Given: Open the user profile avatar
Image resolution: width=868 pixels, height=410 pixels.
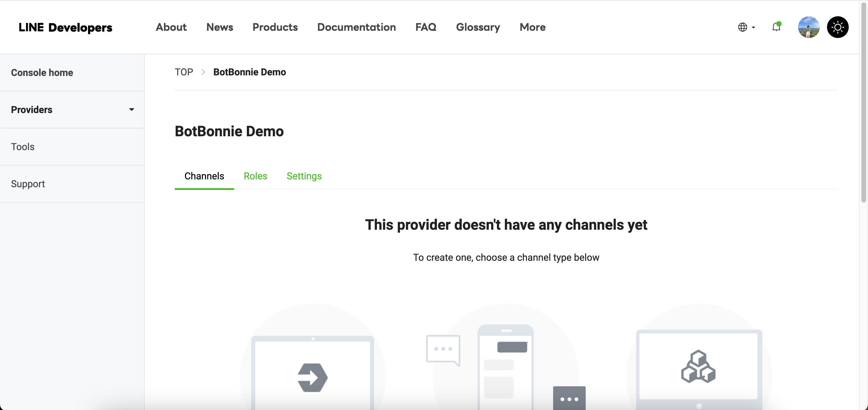Looking at the screenshot, I should [x=808, y=27].
